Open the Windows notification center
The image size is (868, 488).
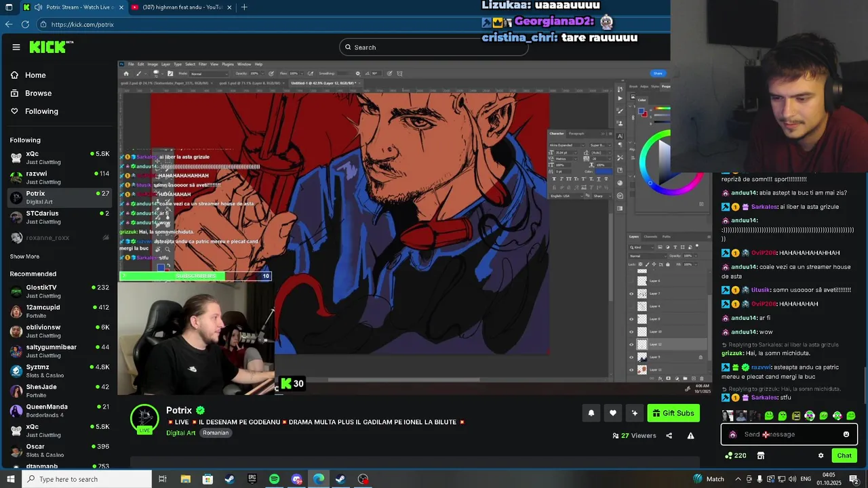point(853,479)
